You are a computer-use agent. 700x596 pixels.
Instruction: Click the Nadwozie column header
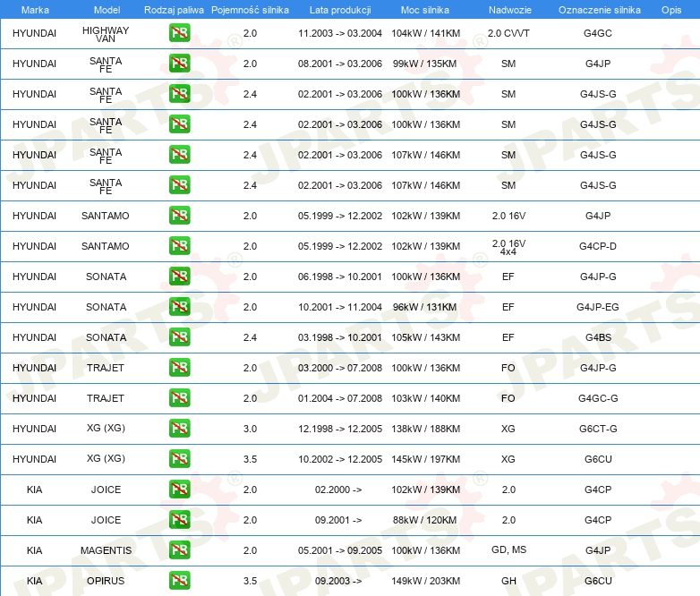point(510,10)
